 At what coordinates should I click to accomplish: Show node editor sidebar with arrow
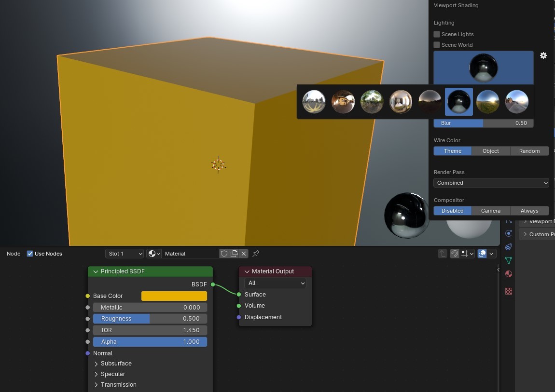click(499, 270)
